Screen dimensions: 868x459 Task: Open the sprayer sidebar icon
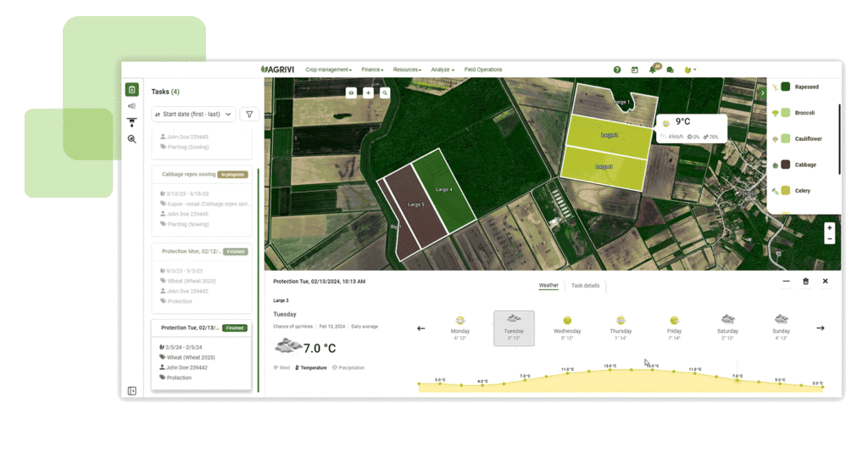pos(131,122)
